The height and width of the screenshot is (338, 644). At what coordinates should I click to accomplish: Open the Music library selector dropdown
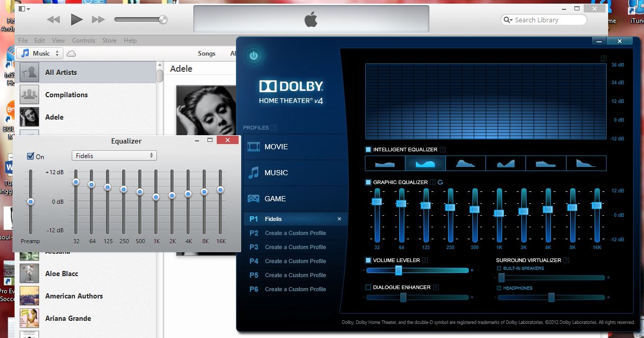pyautogui.click(x=40, y=54)
